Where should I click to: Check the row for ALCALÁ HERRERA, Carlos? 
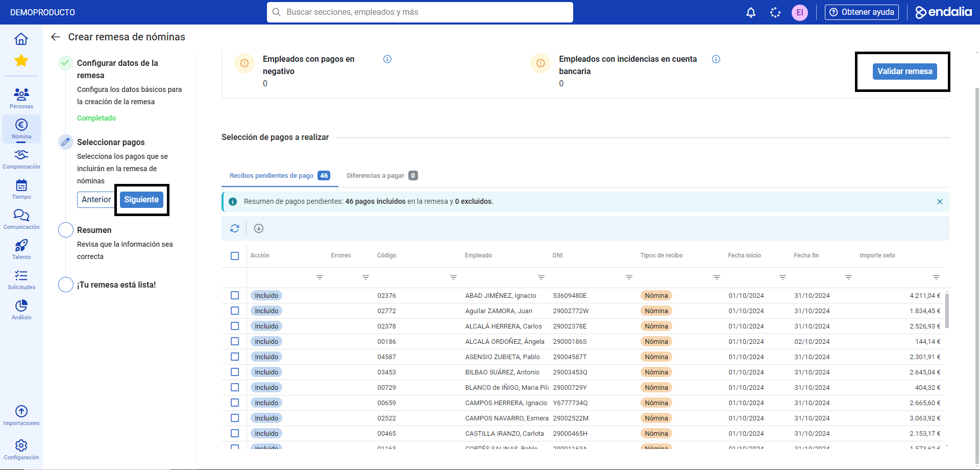click(235, 326)
